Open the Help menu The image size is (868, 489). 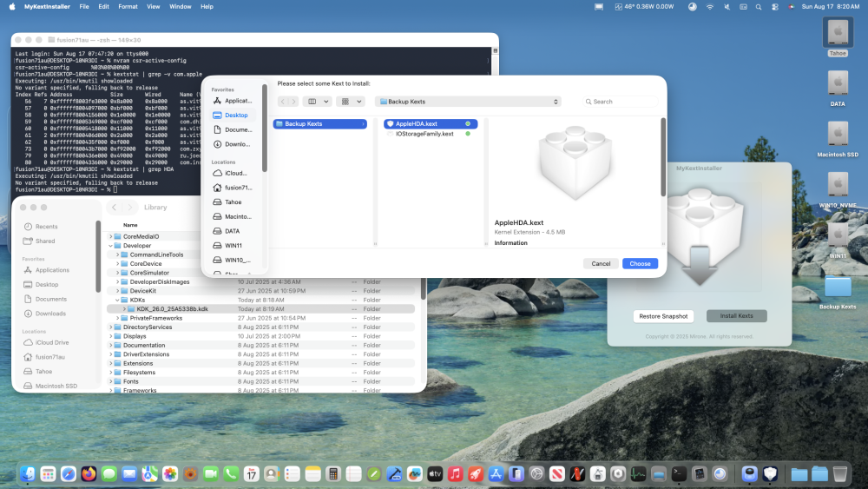(x=207, y=7)
